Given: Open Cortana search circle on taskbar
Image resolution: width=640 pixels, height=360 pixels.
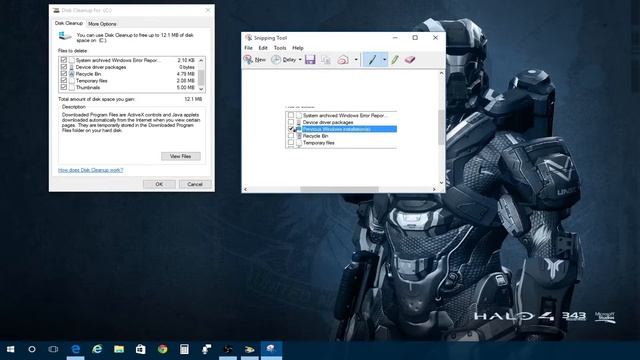Looking at the screenshot, I should pyautogui.click(x=32, y=349).
